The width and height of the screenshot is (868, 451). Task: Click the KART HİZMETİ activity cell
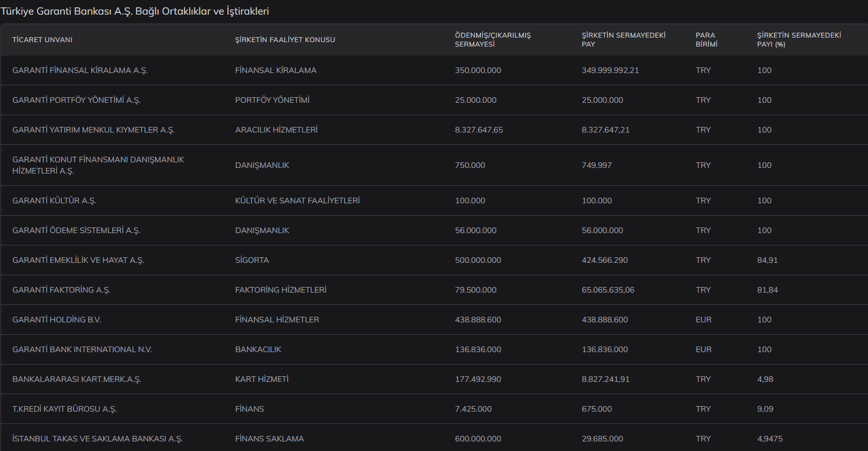click(262, 379)
